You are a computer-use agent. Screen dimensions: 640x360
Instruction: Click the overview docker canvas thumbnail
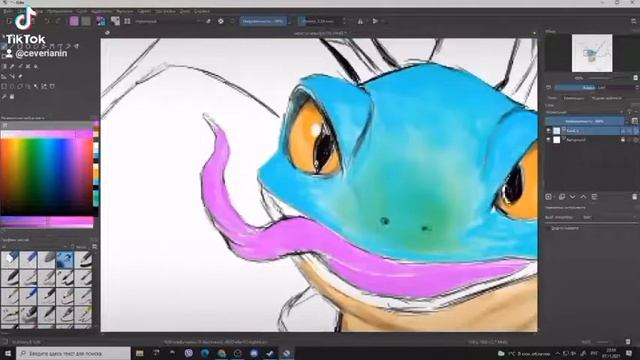pyautogui.click(x=592, y=53)
